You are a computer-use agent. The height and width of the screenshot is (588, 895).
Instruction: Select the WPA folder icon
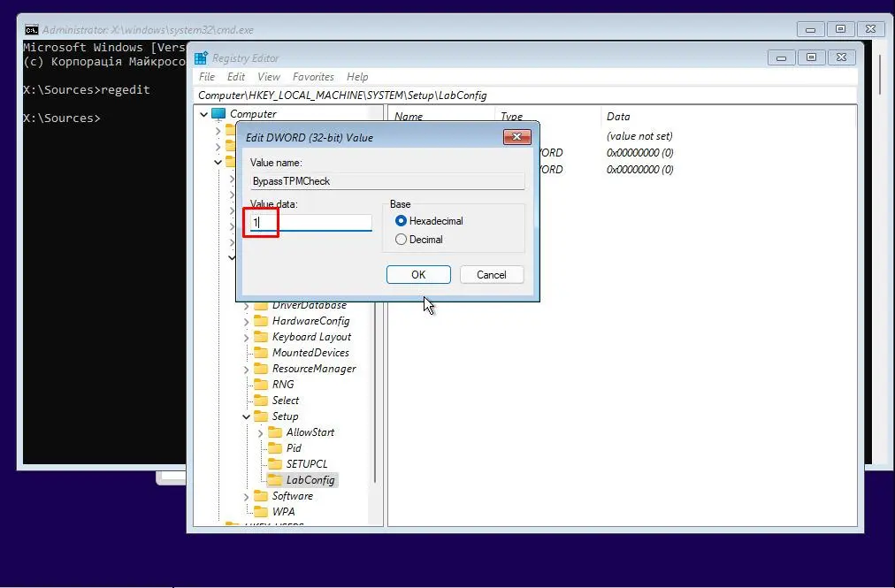pos(261,511)
